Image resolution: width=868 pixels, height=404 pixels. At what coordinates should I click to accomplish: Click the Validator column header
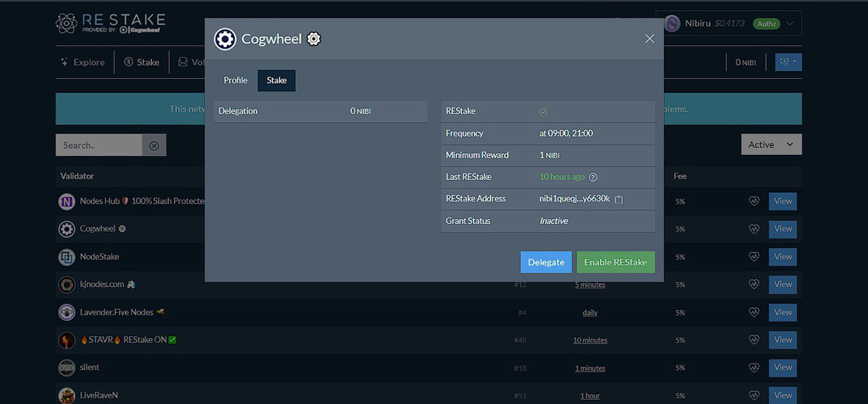[x=77, y=176]
